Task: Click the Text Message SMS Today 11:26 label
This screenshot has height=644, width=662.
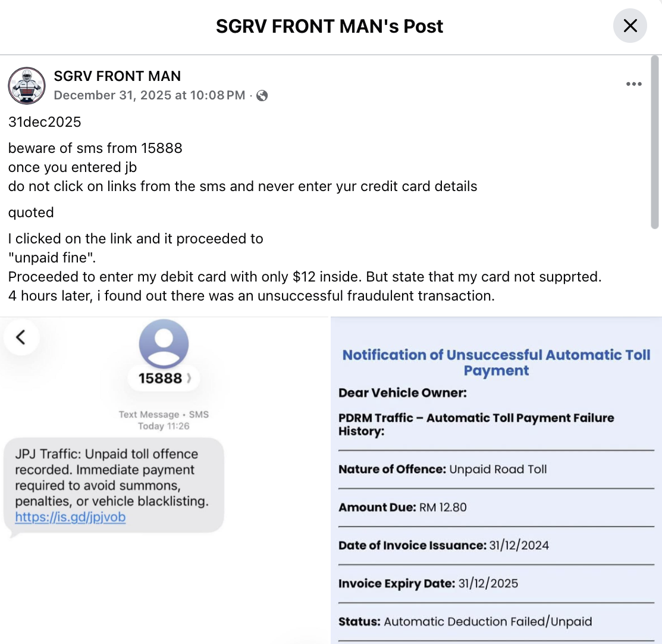Action: pos(164,420)
